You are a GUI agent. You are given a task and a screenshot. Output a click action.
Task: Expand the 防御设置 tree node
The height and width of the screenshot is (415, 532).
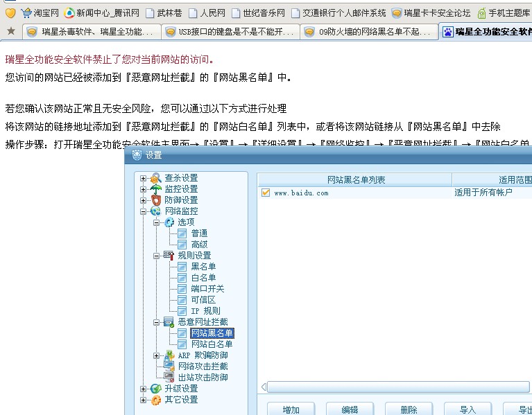pyautogui.click(x=143, y=200)
